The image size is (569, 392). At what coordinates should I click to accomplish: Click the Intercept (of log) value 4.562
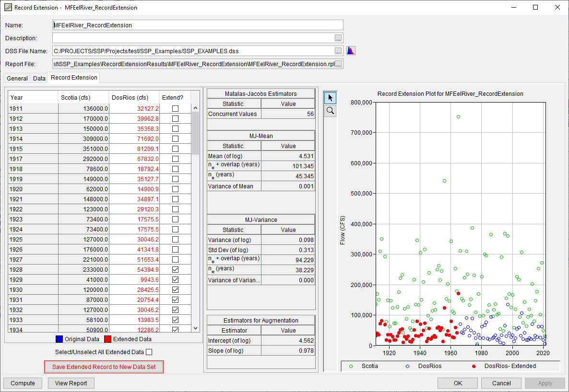pos(288,341)
